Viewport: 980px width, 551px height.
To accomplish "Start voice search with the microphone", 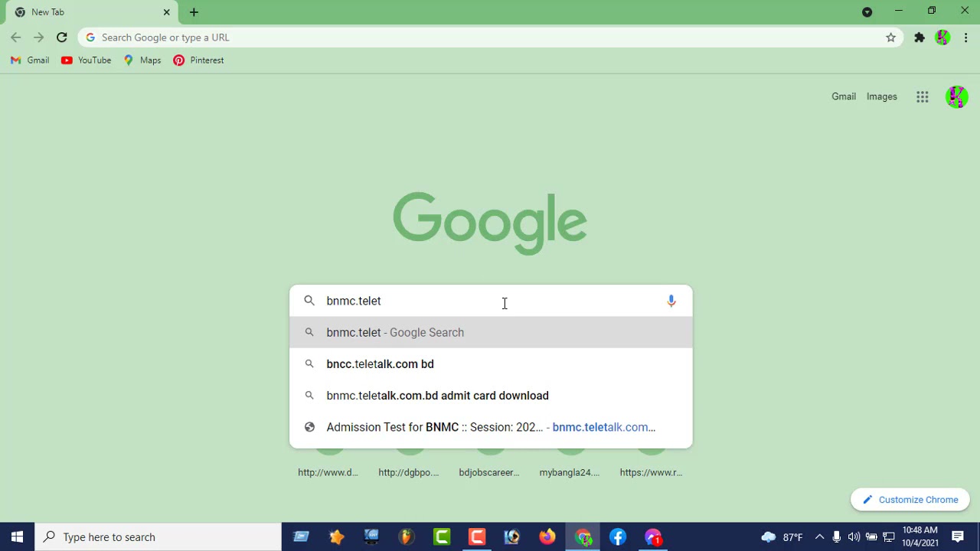I will click(x=671, y=301).
